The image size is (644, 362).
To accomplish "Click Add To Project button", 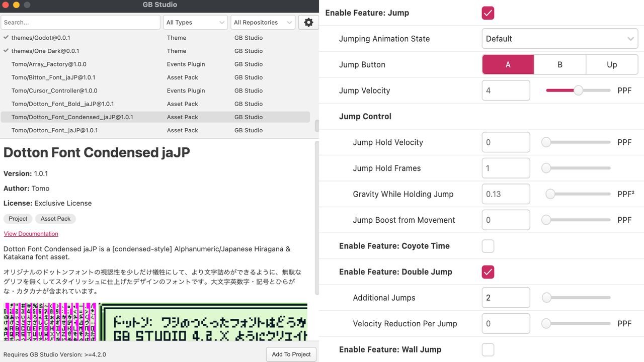I will click(x=291, y=354).
